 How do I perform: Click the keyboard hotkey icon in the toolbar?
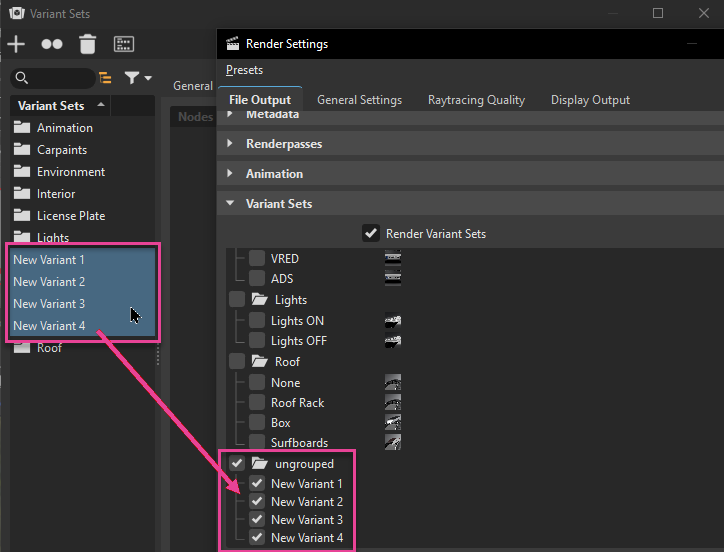click(x=124, y=44)
